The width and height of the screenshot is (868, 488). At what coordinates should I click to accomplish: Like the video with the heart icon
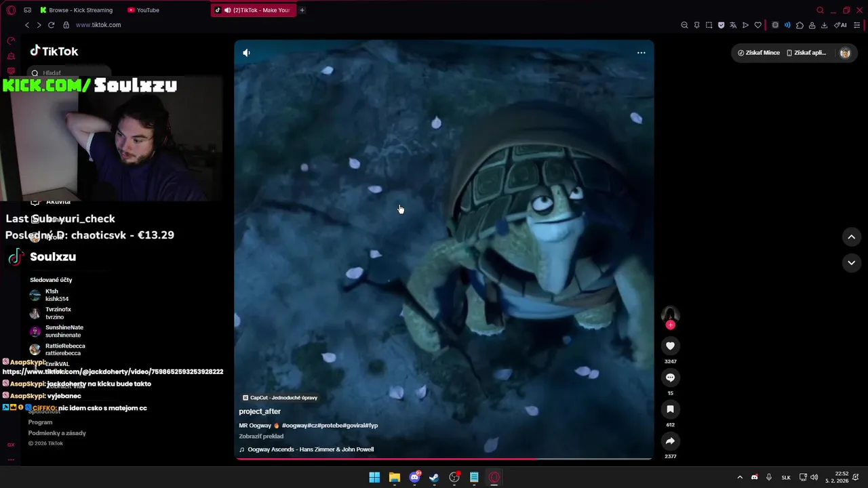(x=670, y=346)
